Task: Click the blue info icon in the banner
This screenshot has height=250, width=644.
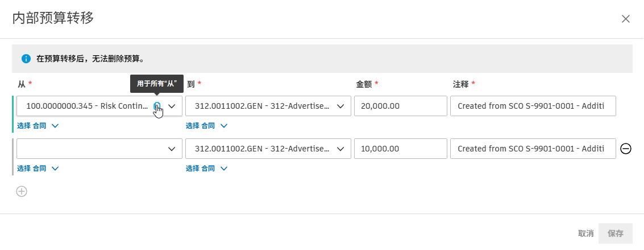Action: point(26,59)
